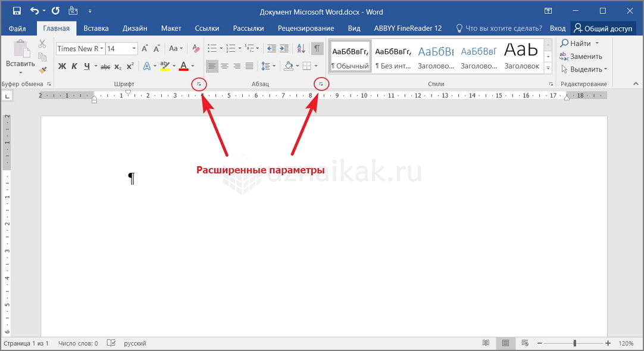Switch to the Рецензирование tab
The image size is (644, 351).
(305, 28)
